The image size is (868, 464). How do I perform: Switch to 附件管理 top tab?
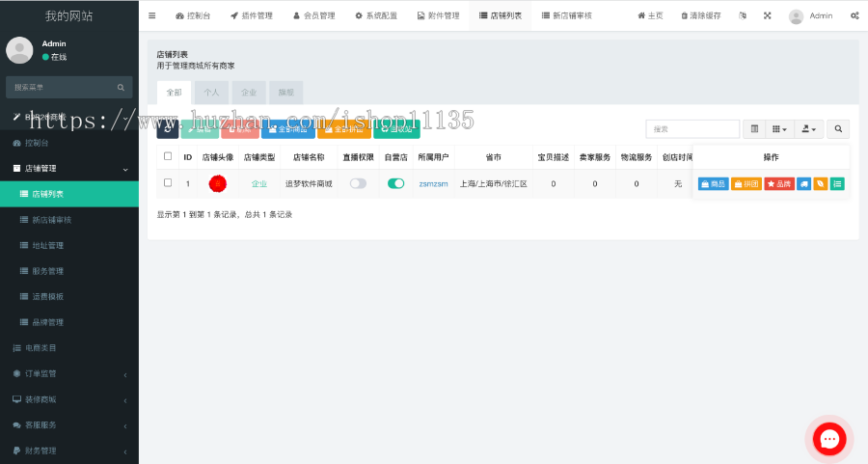439,15
